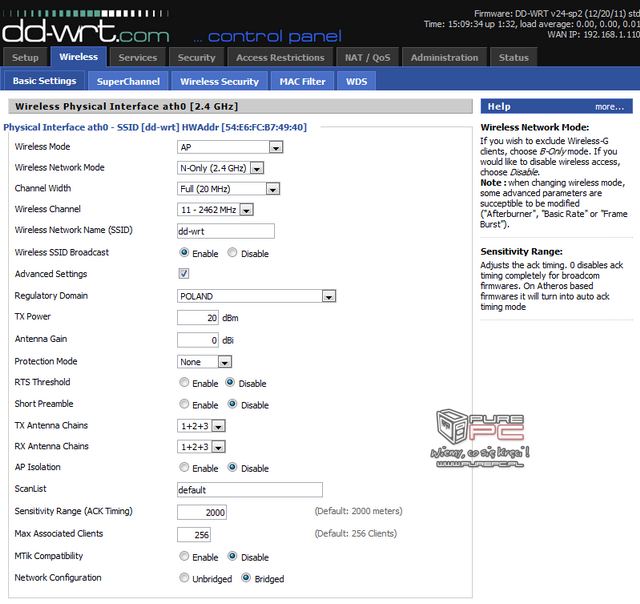Image resolution: width=640 pixels, height=604 pixels.
Task: Open the Wireless Channel dropdown
Action: 215,210
